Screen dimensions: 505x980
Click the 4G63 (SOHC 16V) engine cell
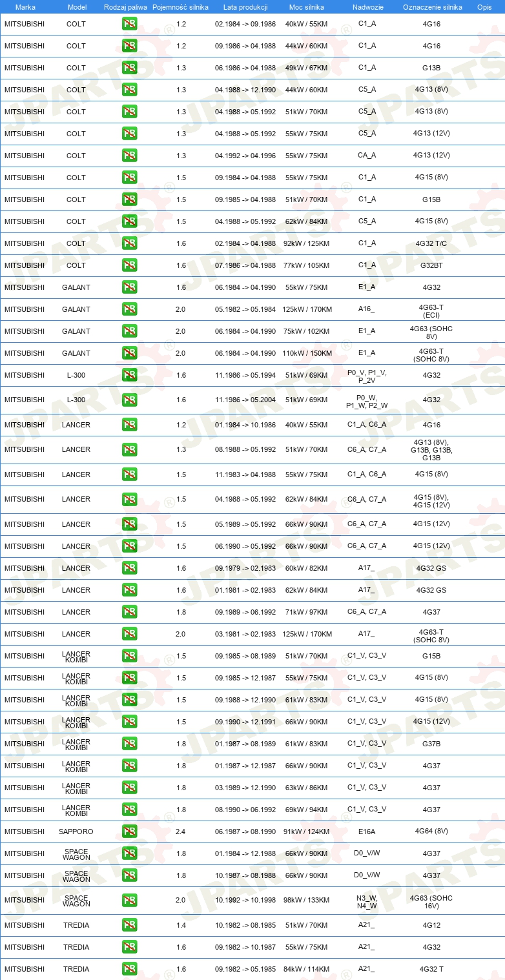pyautogui.click(x=431, y=902)
